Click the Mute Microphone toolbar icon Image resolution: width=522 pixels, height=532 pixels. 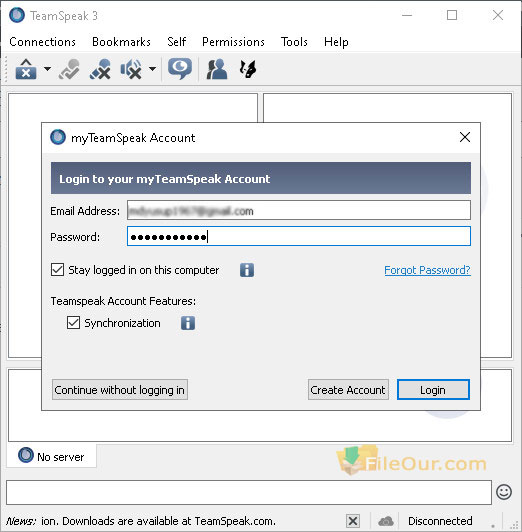100,69
